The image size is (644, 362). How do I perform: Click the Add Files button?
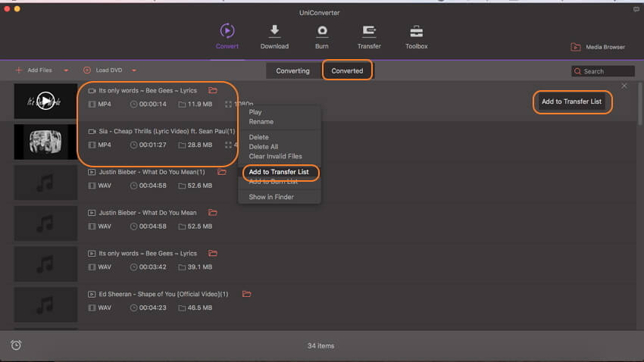point(33,70)
